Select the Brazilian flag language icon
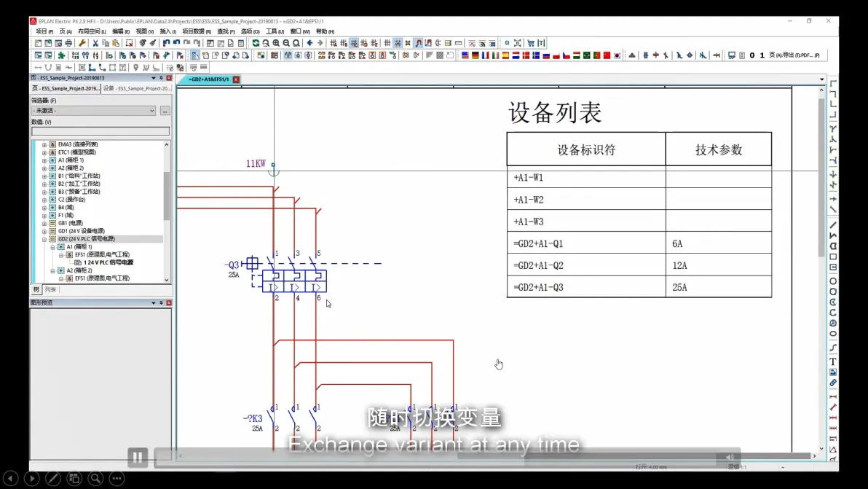Image resolution: width=868 pixels, height=489 pixels. pos(586,55)
